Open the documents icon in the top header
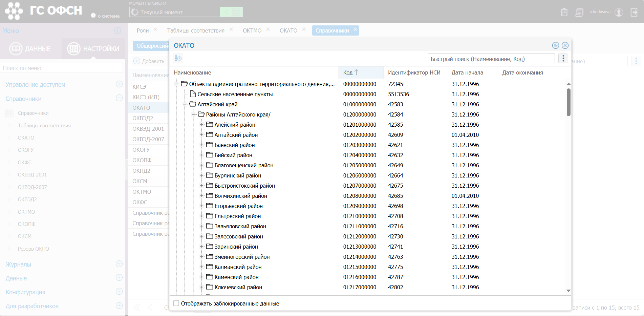This screenshot has width=644, height=316. (x=579, y=12)
